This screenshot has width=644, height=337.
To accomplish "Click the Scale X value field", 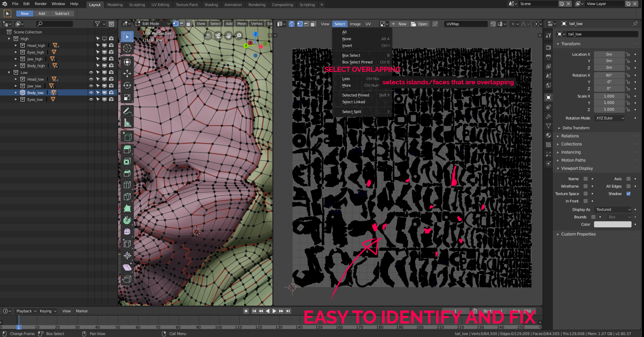I will click(x=609, y=96).
